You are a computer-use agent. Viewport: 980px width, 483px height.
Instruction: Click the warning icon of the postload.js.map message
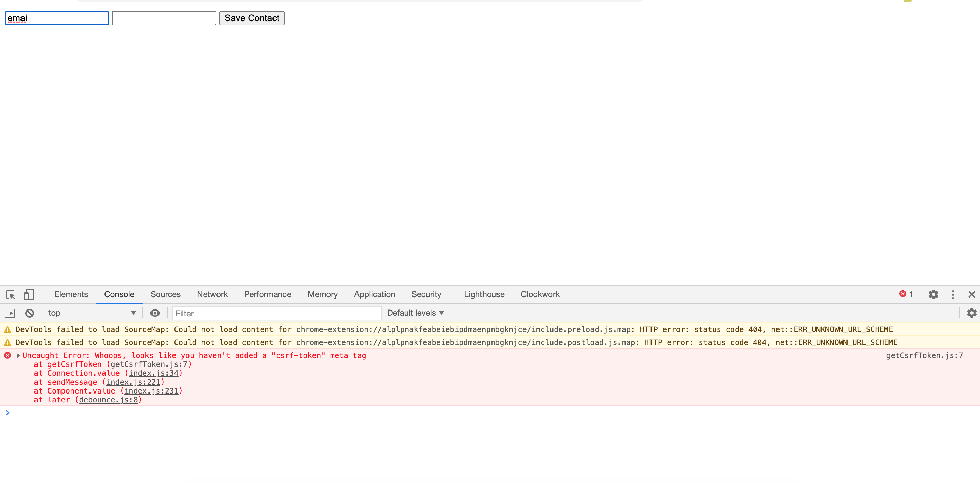[x=8, y=343]
